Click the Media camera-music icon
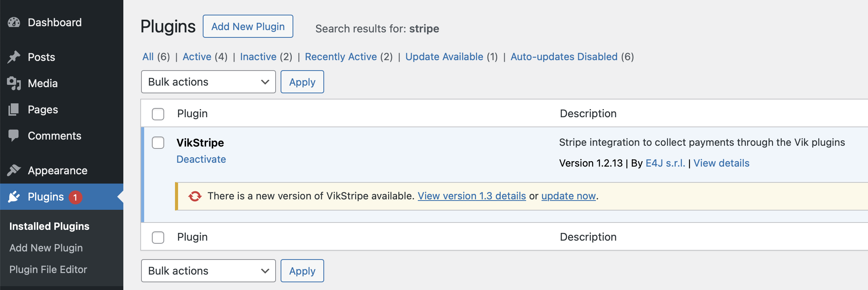868x290 pixels. click(x=14, y=83)
